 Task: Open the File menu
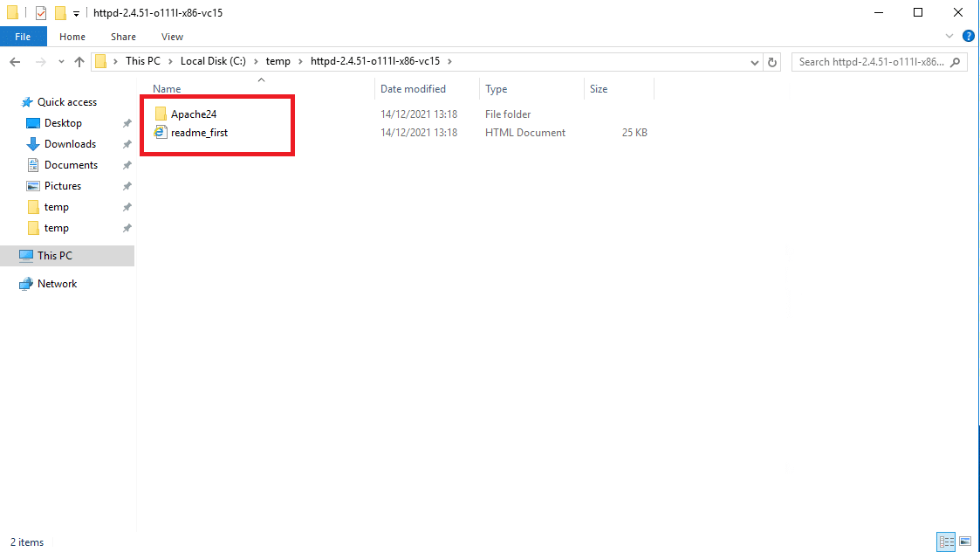pyautogui.click(x=23, y=37)
